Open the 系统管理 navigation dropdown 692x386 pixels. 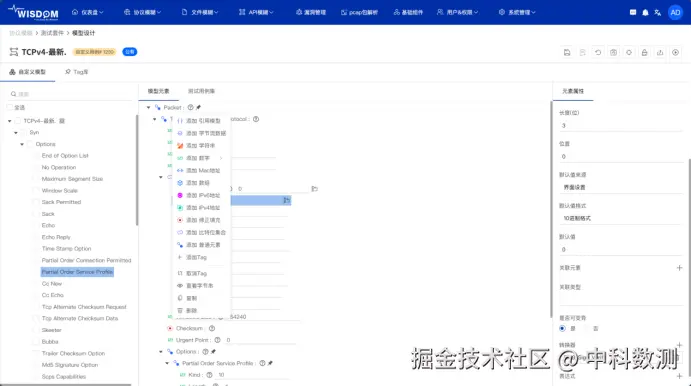click(517, 12)
